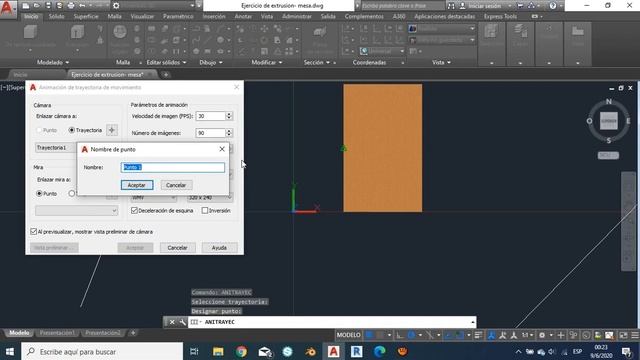640x360 pixels.
Task: Click the New file icon in quick access toolbar
Action: 26,6
